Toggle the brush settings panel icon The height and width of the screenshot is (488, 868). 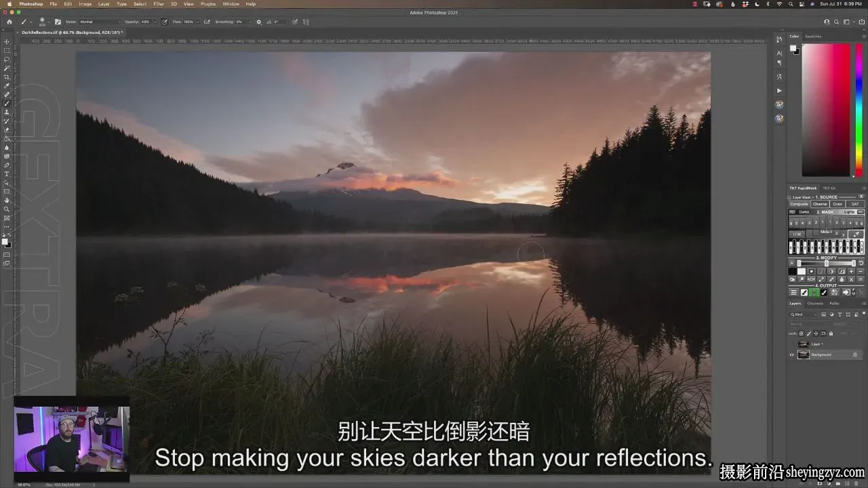coord(58,22)
